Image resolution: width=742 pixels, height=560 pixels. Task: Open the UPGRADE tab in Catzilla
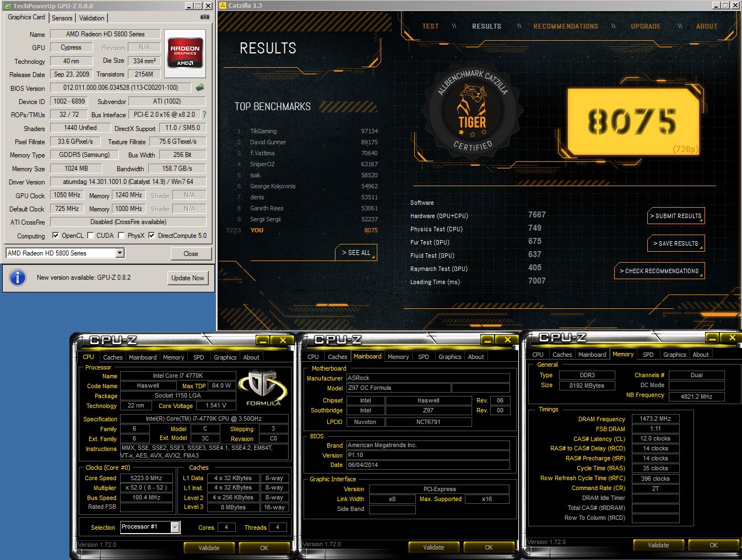point(646,26)
